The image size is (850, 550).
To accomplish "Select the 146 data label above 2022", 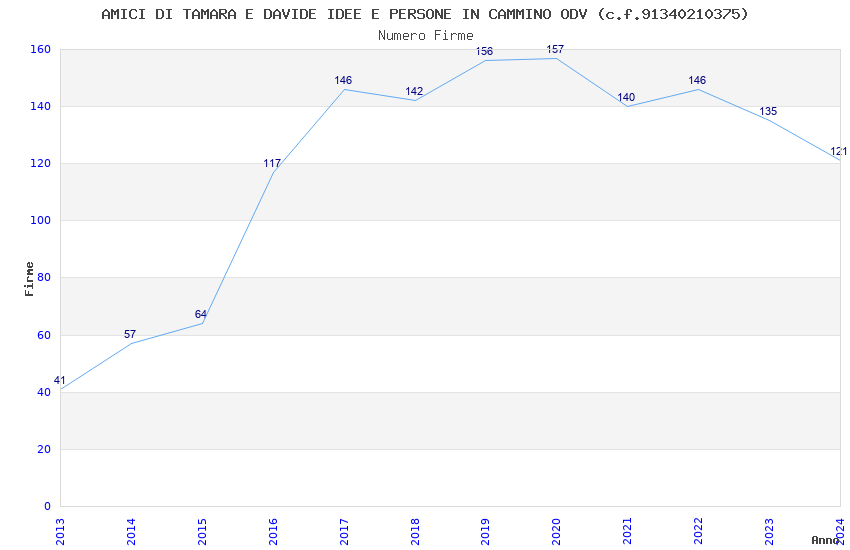I will click(x=697, y=80).
